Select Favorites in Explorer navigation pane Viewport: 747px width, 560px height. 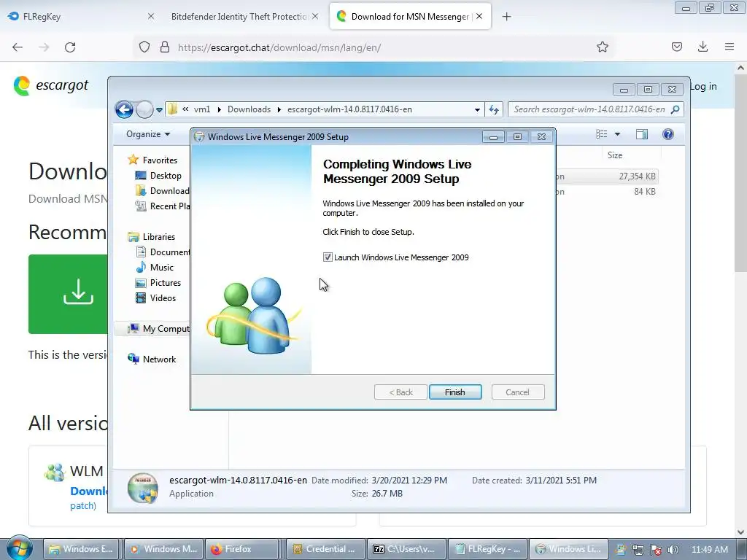click(x=153, y=160)
